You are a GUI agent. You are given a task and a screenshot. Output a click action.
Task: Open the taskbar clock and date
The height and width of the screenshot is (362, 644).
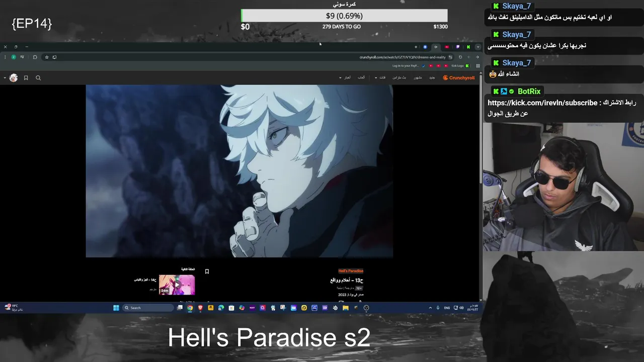pyautogui.click(x=473, y=308)
